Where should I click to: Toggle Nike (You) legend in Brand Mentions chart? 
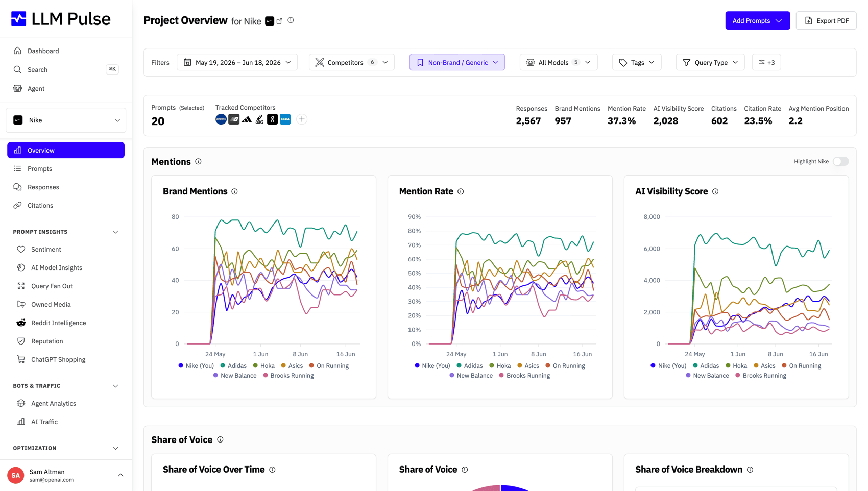click(x=196, y=366)
